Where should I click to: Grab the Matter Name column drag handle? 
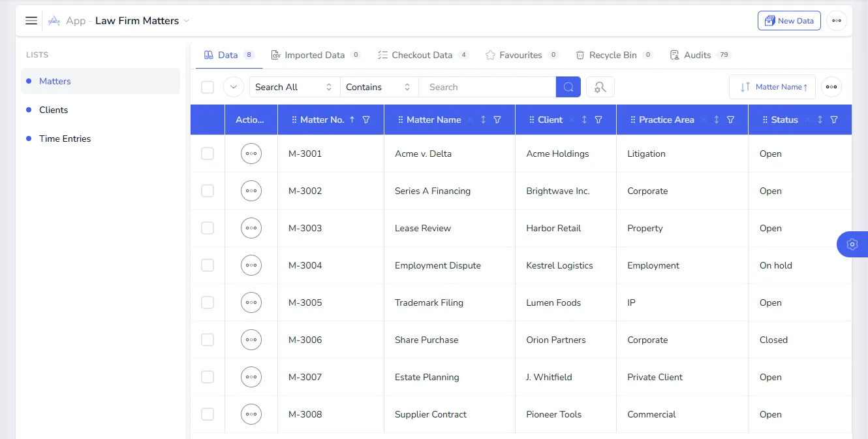coord(401,120)
